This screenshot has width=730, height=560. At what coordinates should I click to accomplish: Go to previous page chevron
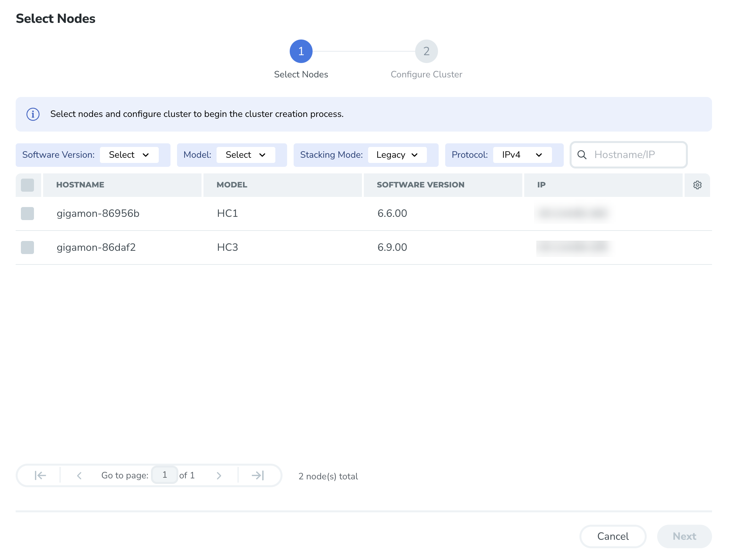tap(79, 475)
